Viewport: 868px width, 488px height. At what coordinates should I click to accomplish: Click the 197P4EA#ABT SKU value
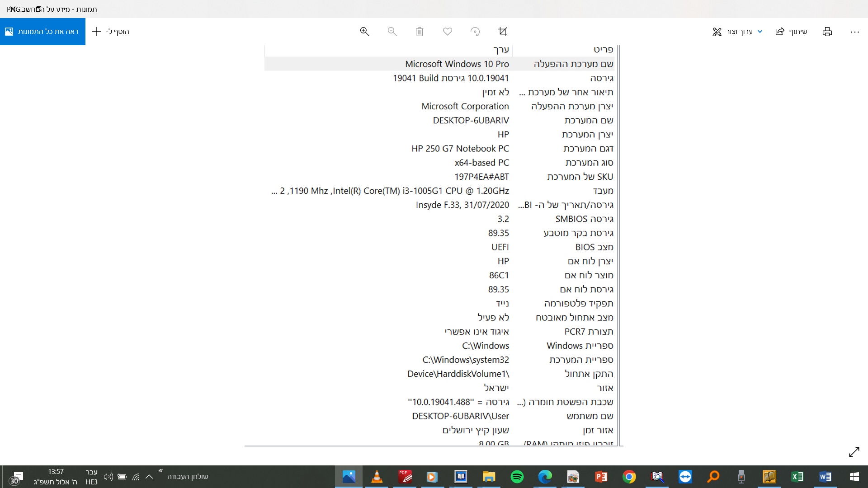481,177
